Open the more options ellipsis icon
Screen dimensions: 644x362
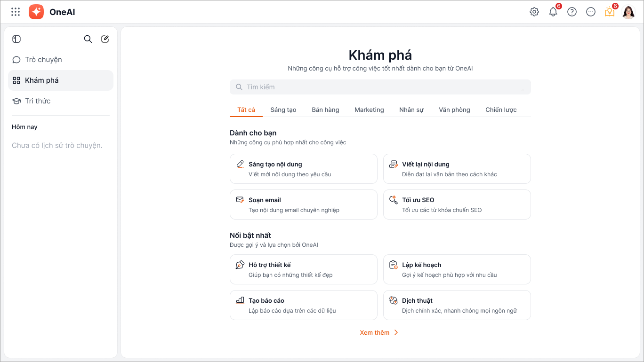click(591, 12)
